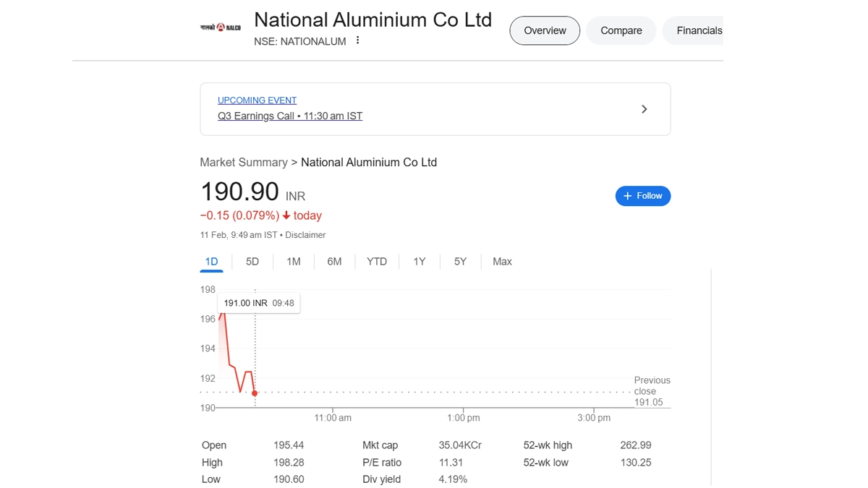Viewport: 868px width, 488px height.
Task: Click the Follow button
Action: coord(642,196)
